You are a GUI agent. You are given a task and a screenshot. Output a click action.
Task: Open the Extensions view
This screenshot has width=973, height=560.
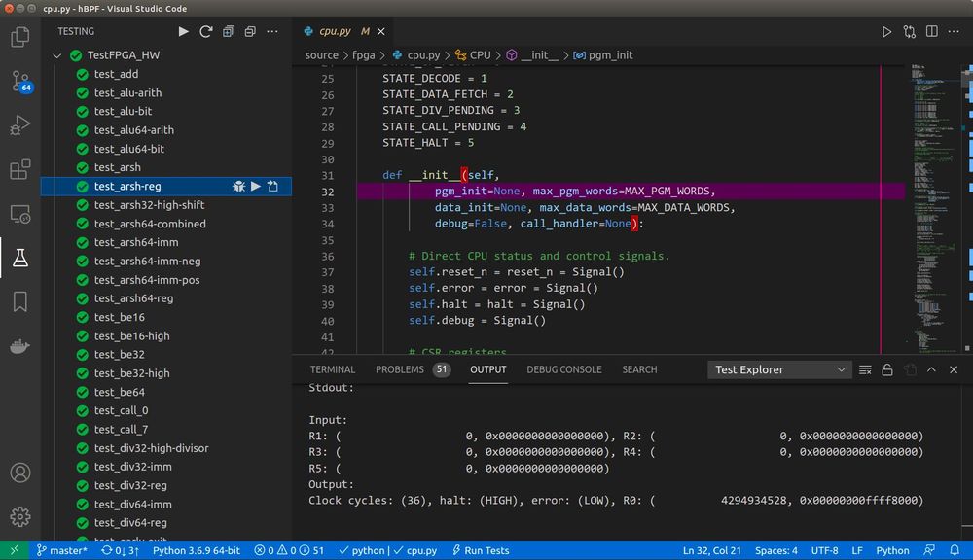[19, 169]
